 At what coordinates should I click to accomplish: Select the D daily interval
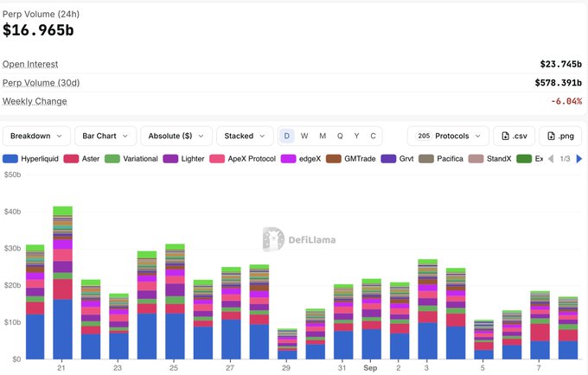pyautogui.click(x=287, y=136)
